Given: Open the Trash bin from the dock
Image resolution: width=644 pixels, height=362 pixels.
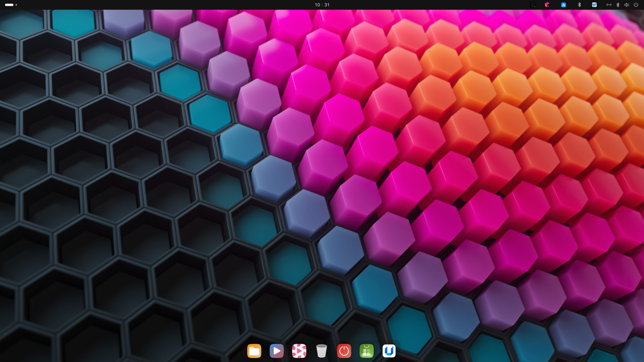Looking at the screenshot, I should pos(321,351).
